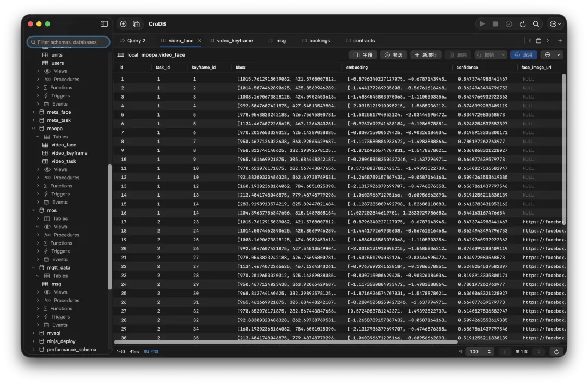Switch to the contracts tab

360,40
